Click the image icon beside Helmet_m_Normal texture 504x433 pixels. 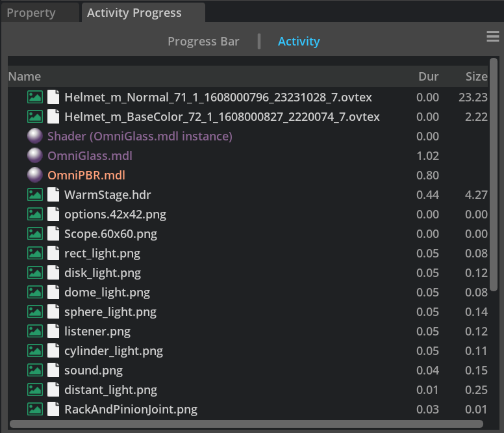pos(35,98)
